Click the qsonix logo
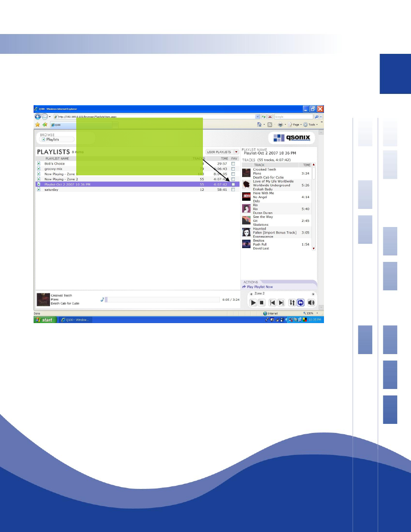Screen dimensions: 411x532 pyautogui.click(x=292, y=138)
